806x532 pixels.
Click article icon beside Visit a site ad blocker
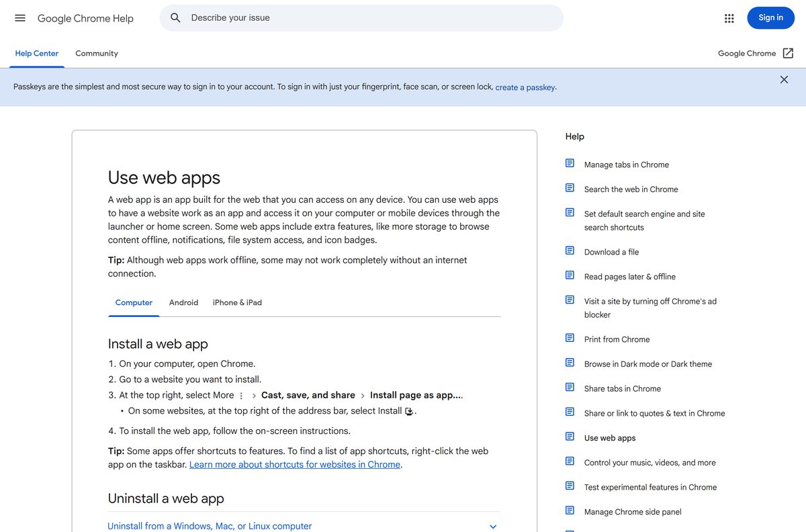(570, 300)
